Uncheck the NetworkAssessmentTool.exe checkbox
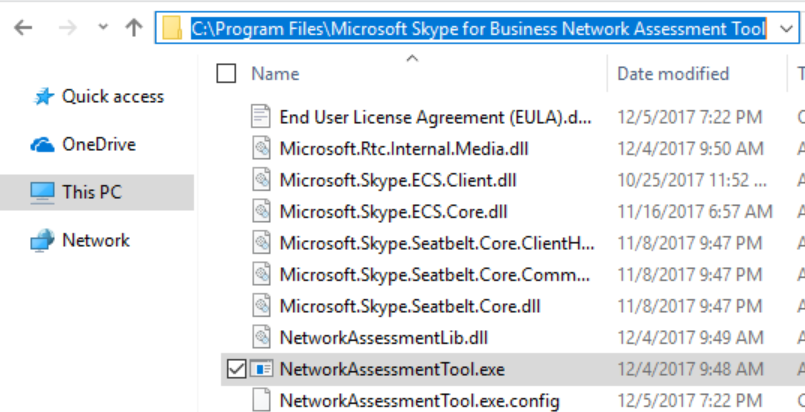 pyautogui.click(x=236, y=369)
